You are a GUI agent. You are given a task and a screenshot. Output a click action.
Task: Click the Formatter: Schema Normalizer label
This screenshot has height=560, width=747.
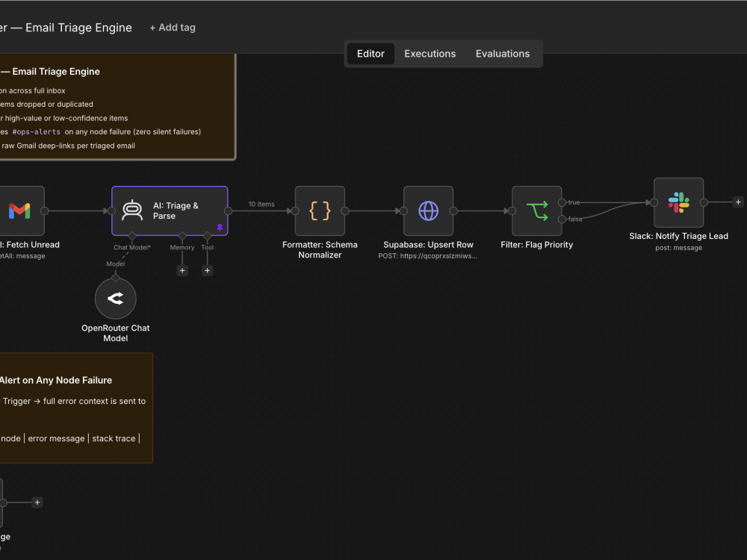[320, 249]
